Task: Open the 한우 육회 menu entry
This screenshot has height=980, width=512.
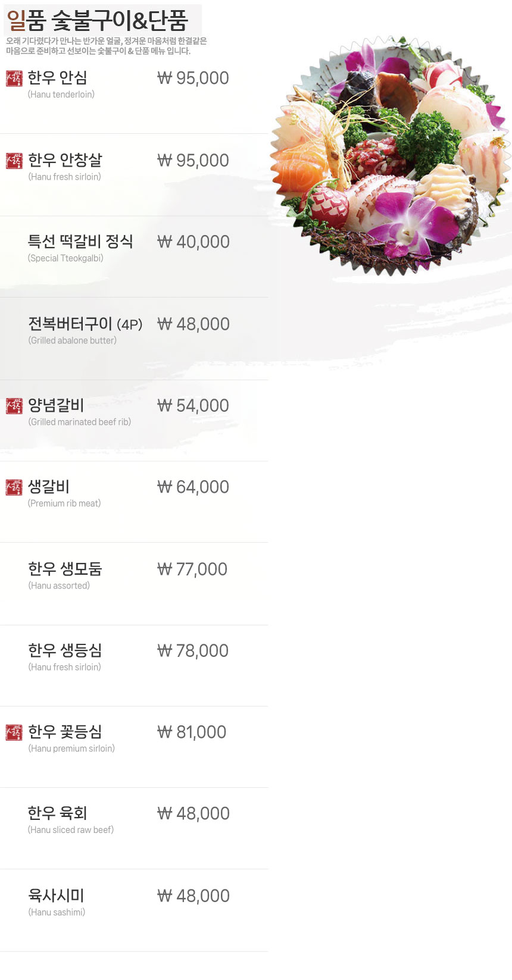Action: pyautogui.click(x=57, y=813)
